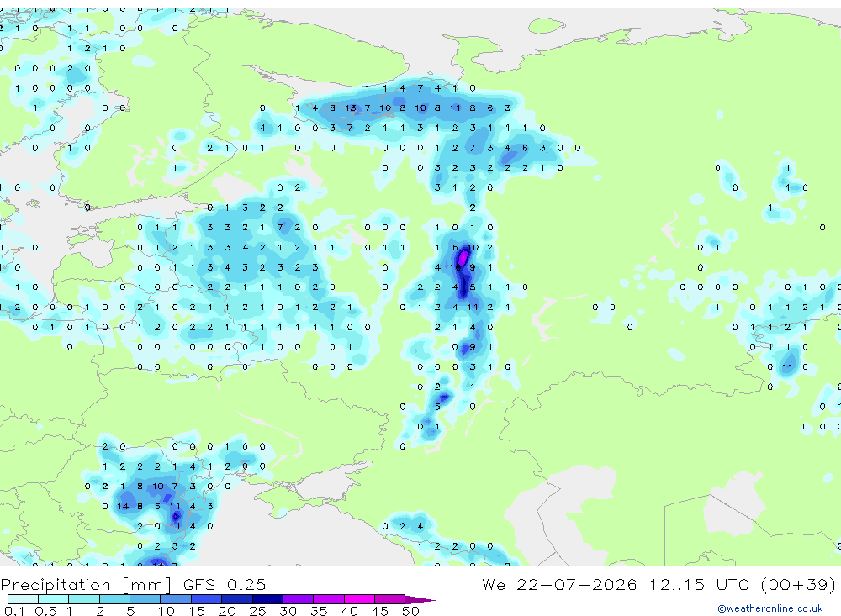Click the '45' legend scale label
The image size is (841, 616).
380,611
